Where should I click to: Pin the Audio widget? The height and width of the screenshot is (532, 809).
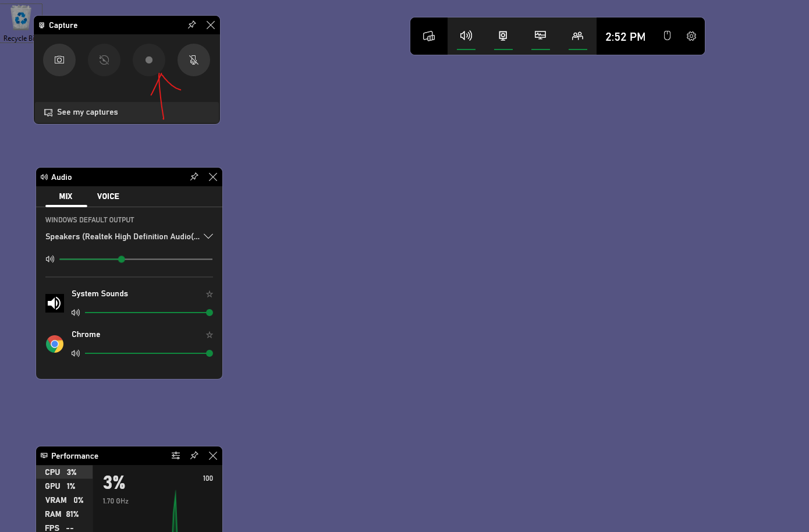click(194, 177)
